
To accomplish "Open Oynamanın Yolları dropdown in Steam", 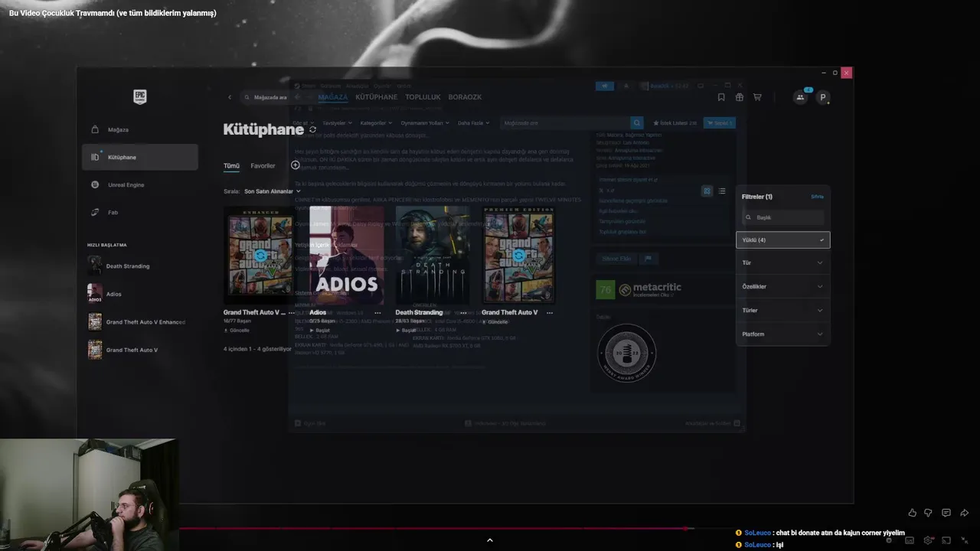I will tap(425, 123).
